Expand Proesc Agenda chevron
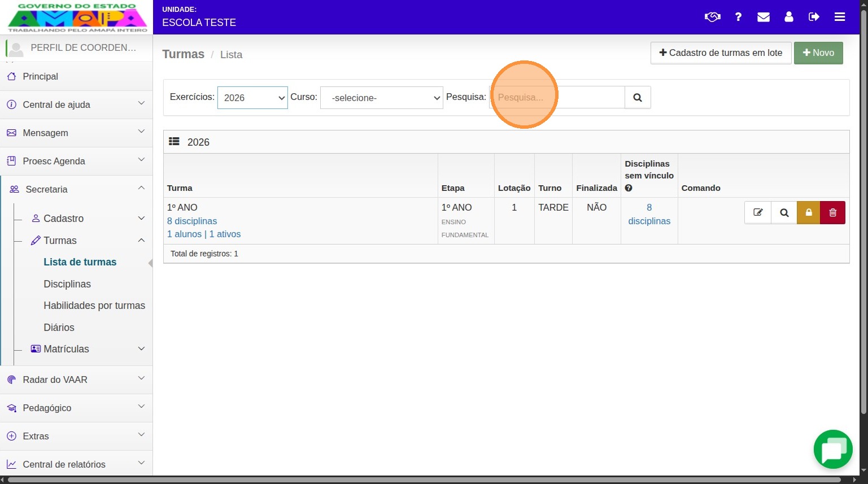This screenshot has width=868, height=484. click(141, 160)
